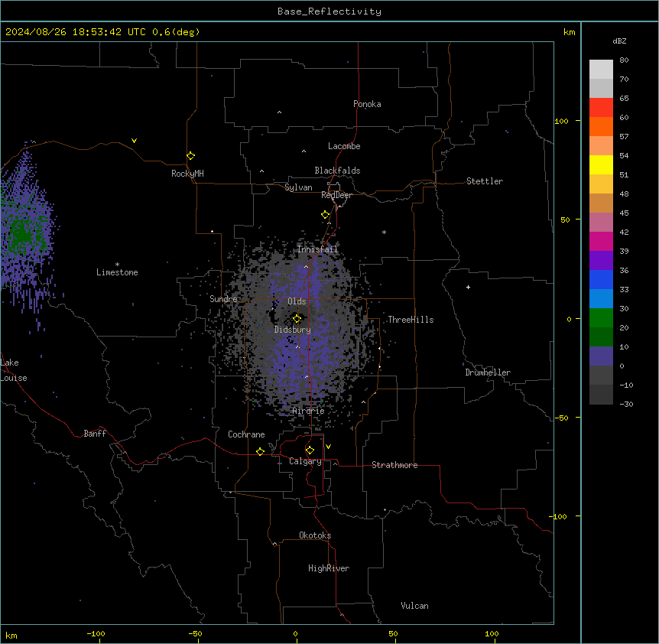Image resolution: width=659 pixels, height=644 pixels.
Task: Click the yellow marker at Calgary
Action: [310, 450]
